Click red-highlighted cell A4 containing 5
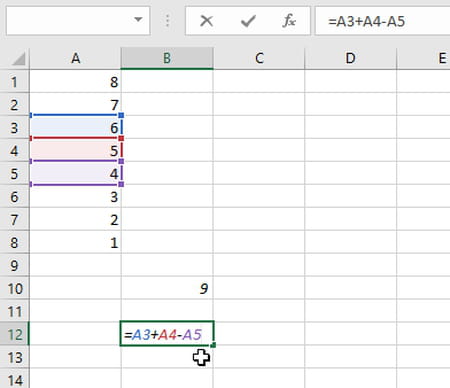The image size is (450, 388). click(75, 150)
